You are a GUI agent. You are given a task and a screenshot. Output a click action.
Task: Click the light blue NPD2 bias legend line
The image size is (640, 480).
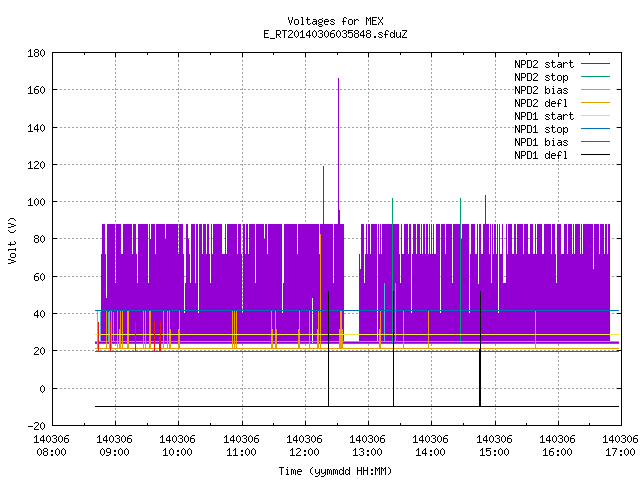[x=595, y=89]
